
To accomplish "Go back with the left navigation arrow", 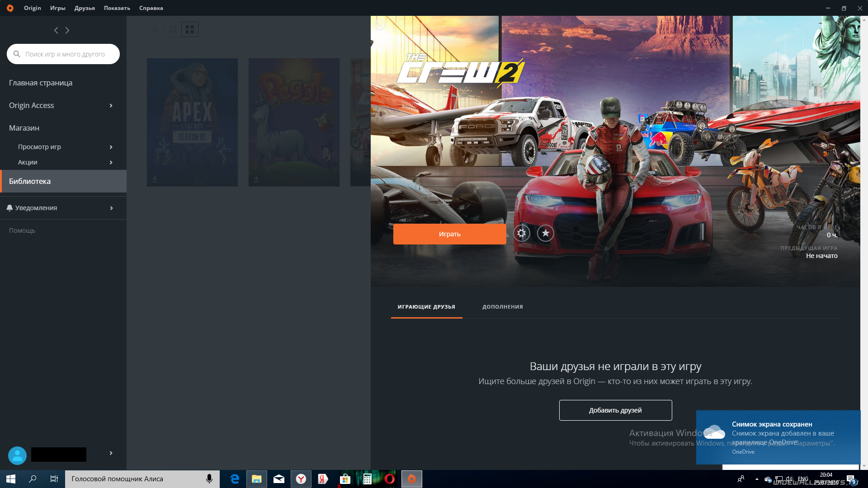I will click(56, 30).
